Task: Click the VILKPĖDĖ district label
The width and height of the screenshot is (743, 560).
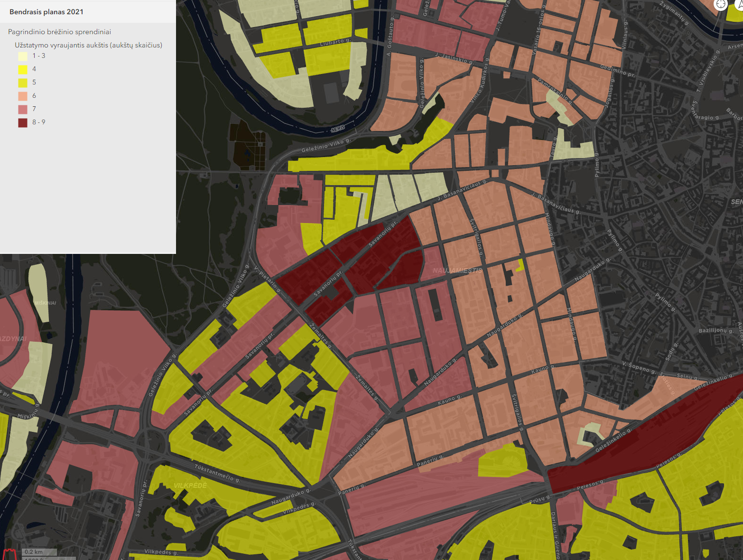Action: pos(190,485)
